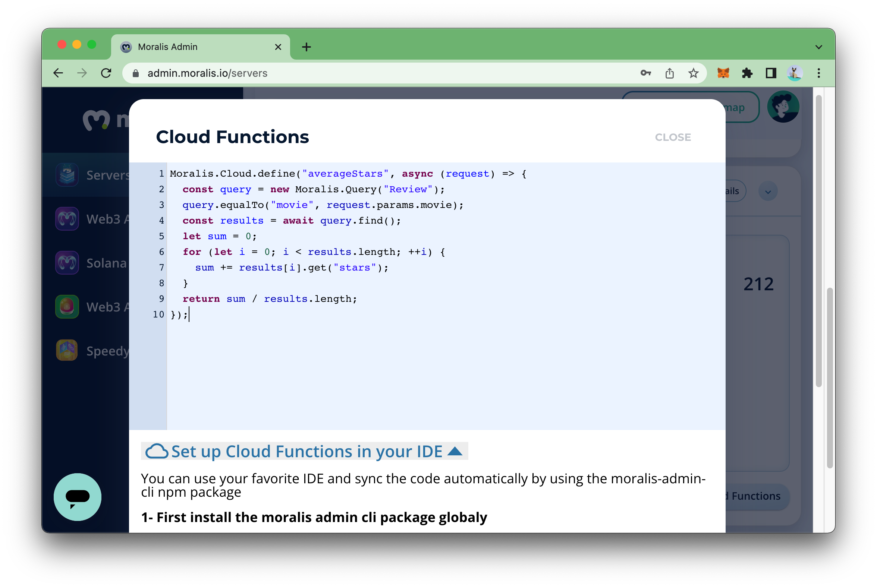Image resolution: width=877 pixels, height=588 pixels.
Task: Click code line 2 with Moralis.Query
Action: coord(313,189)
